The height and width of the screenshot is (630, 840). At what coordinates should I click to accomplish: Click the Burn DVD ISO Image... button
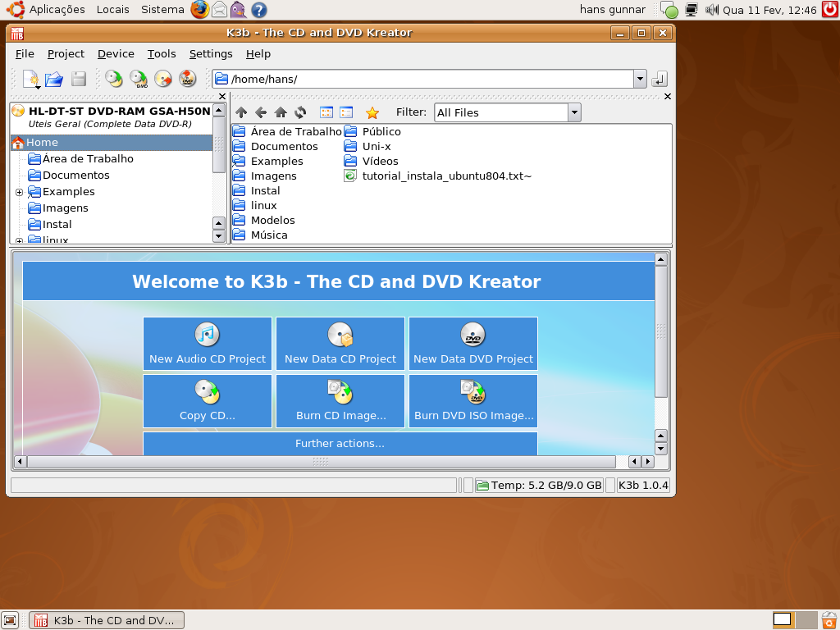(473, 400)
